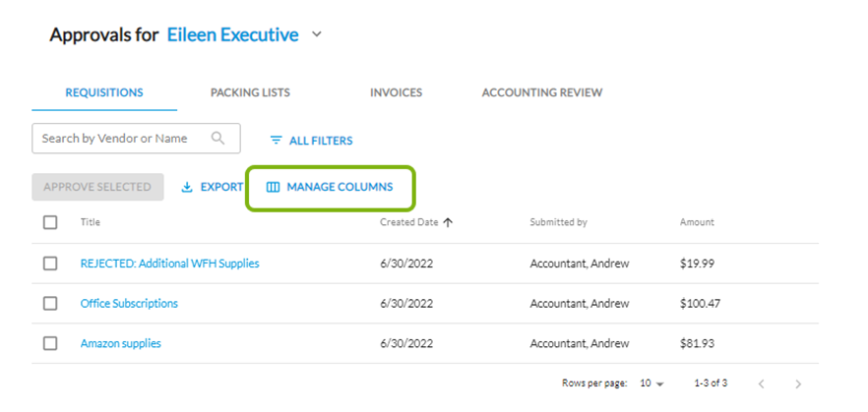
Task: Click the Export download icon
Action: [x=187, y=187]
